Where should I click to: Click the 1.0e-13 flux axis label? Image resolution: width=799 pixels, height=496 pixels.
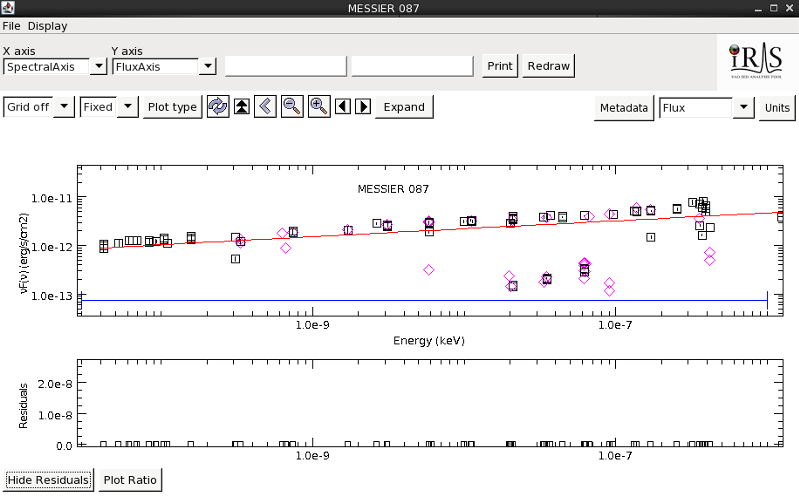click(x=51, y=296)
